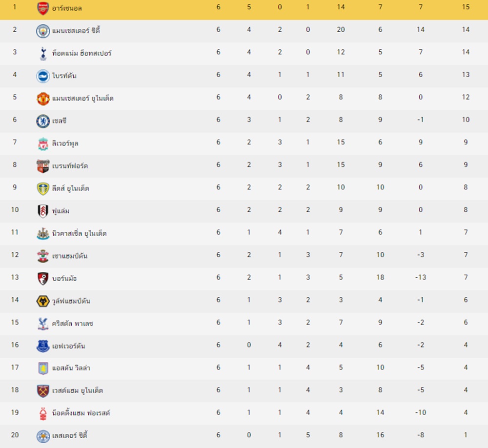Image resolution: width=488 pixels, height=448 pixels.
Task: Click the Manchester City crest icon
Action: (43, 31)
